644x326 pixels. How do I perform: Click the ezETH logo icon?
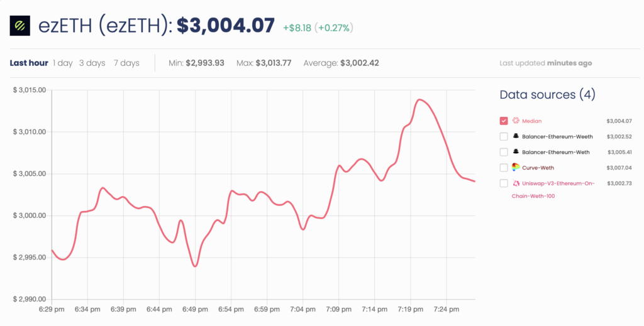coord(20,26)
